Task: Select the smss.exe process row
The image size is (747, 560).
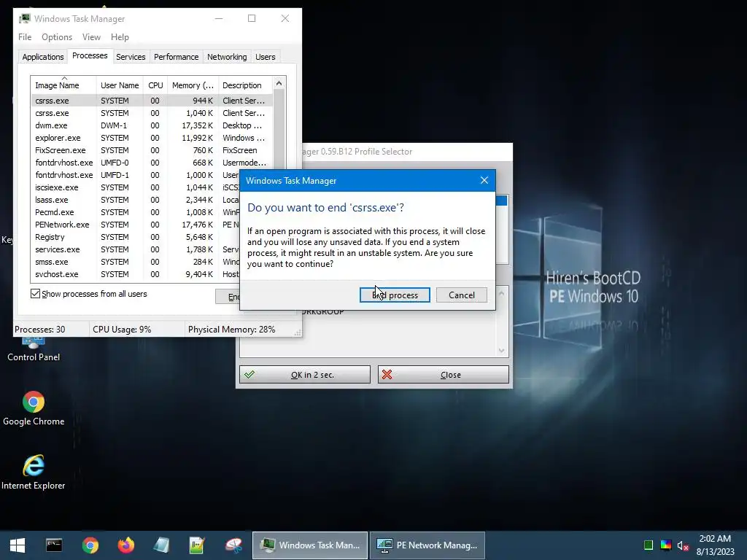Action: coord(136,262)
